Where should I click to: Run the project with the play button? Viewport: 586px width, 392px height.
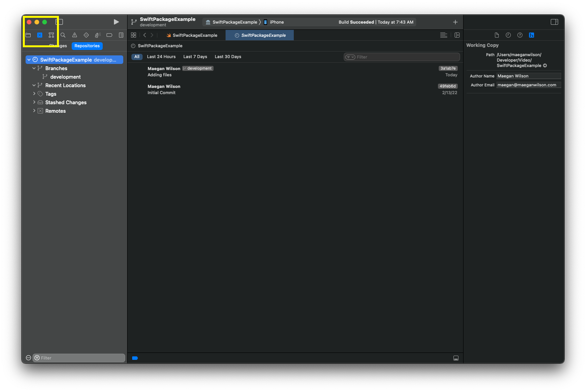(116, 22)
